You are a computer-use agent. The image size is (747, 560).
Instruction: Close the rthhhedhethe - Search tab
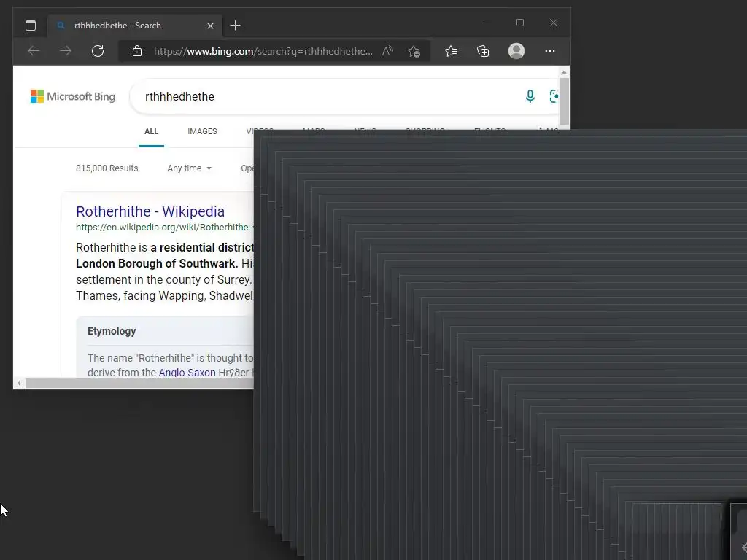(x=210, y=26)
